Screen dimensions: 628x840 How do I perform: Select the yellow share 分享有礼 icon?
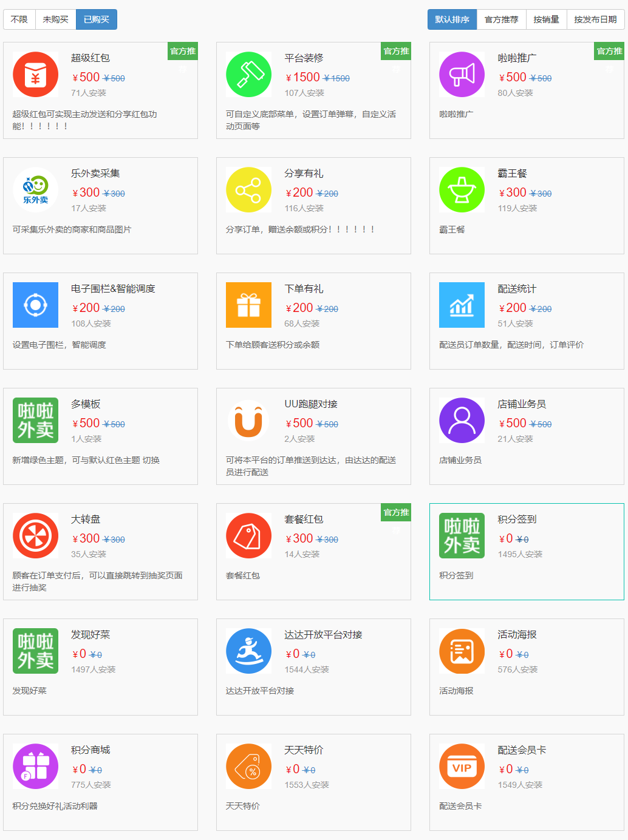pos(248,190)
